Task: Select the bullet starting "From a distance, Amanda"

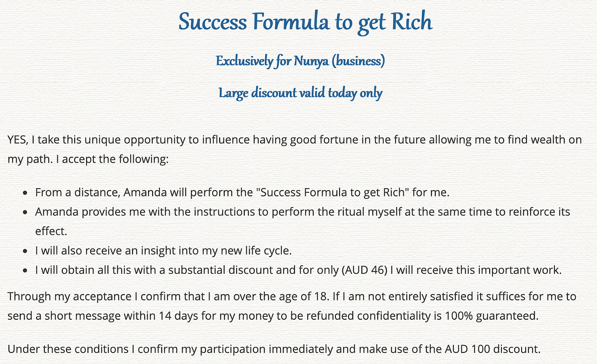Action: (242, 192)
